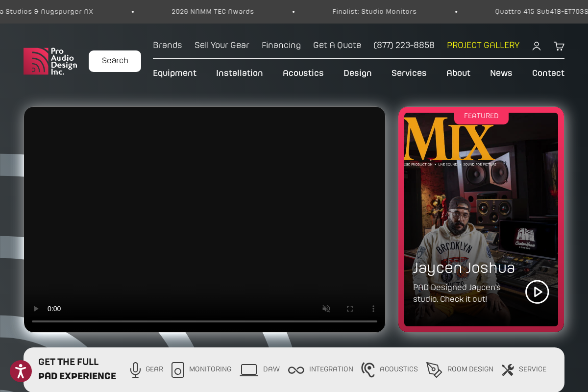
Task: Click the Monitoring speaker icon
Action: click(178, 370)
